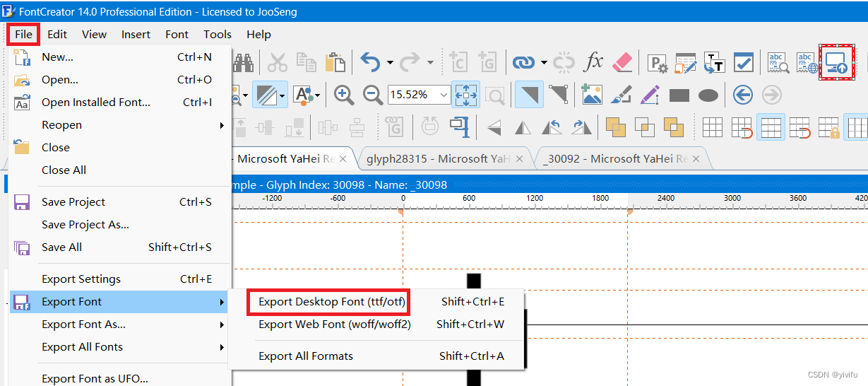
Task: Click the Zoom In magnifier icon
Action: coord(344,94)
